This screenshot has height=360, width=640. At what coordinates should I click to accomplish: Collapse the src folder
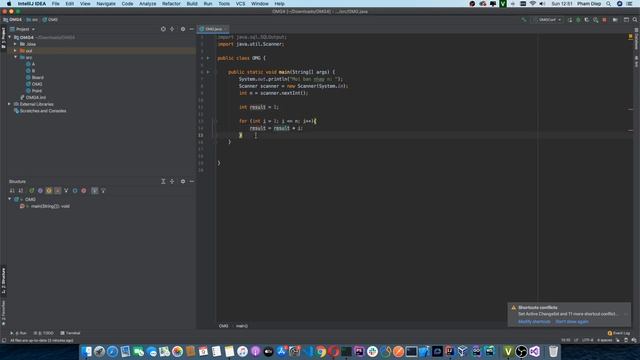16,57
